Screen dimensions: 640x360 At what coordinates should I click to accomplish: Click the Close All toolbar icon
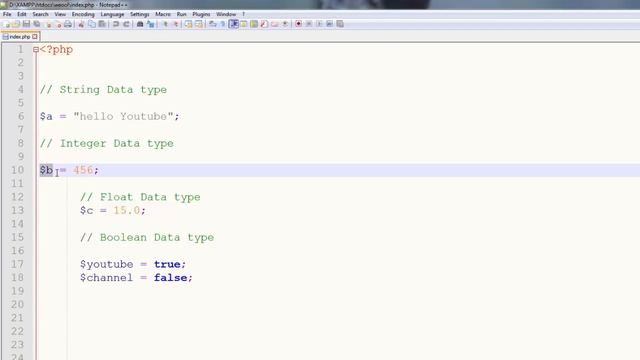tap(58, 24)
